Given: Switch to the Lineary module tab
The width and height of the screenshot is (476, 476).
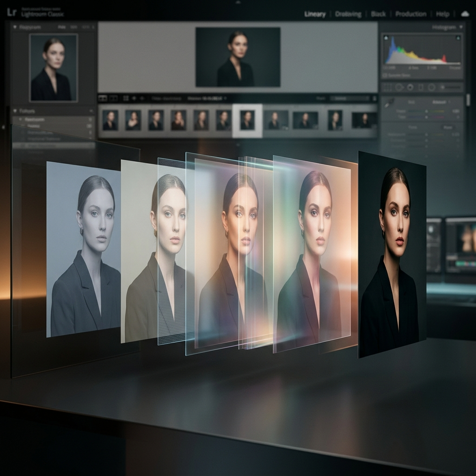Looking at the screenshot, I should click(x=315, y=14).
